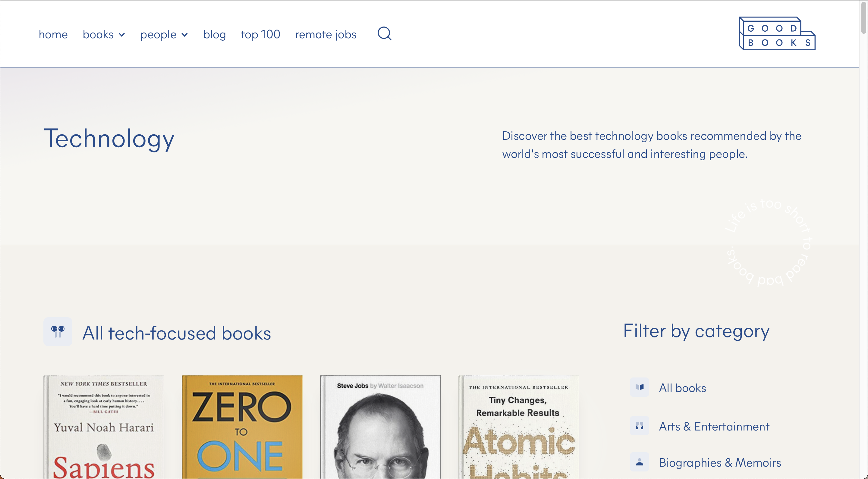Open the blog page from the navigation
The height and width of the screenshot is (479, 868).
(x=214, y=34)
